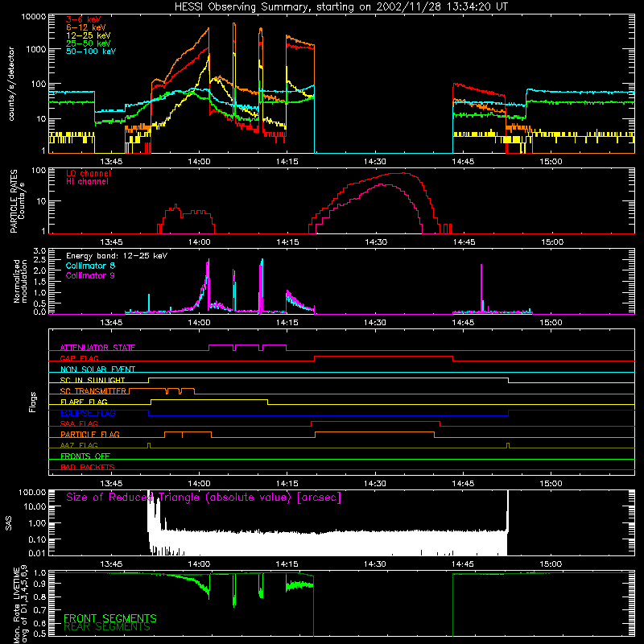
Task: Click the PARTICLE RATES Counts/s axis title
Action: coord(17,200)
